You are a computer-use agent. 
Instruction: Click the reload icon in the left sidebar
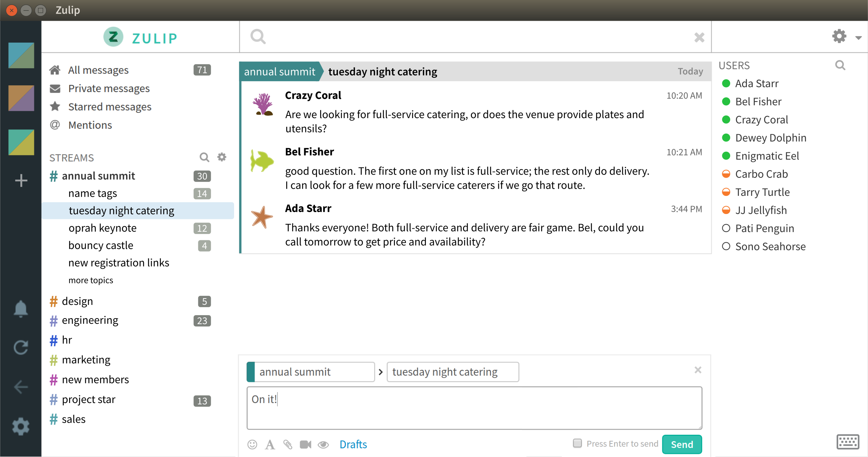point(21,348)
